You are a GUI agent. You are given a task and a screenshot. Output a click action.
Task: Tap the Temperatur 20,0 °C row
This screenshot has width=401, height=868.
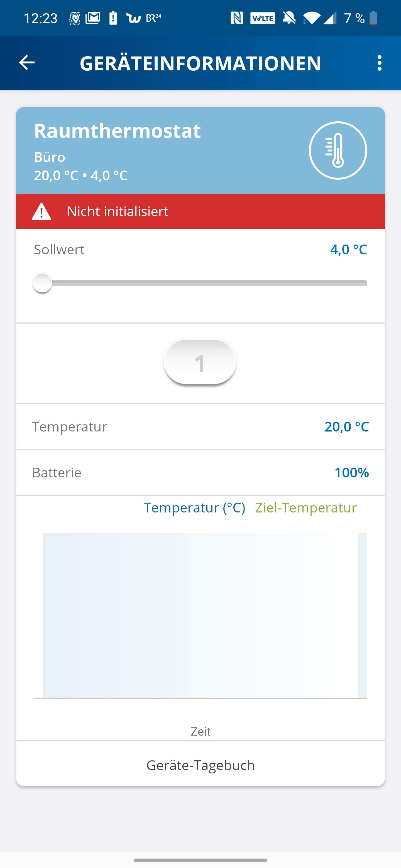tap(200, 426)
